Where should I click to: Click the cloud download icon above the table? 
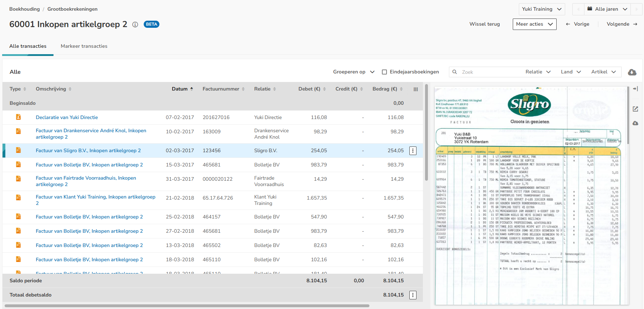(632, 72)
